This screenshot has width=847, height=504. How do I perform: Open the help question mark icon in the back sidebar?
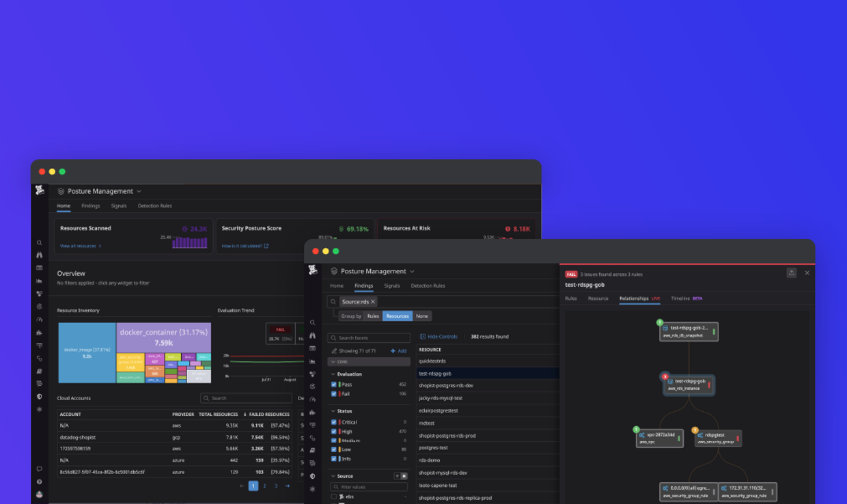40,482
